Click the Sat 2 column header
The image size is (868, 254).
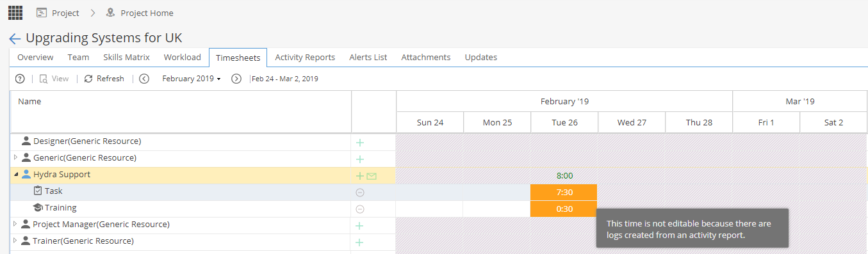(833, 122)
